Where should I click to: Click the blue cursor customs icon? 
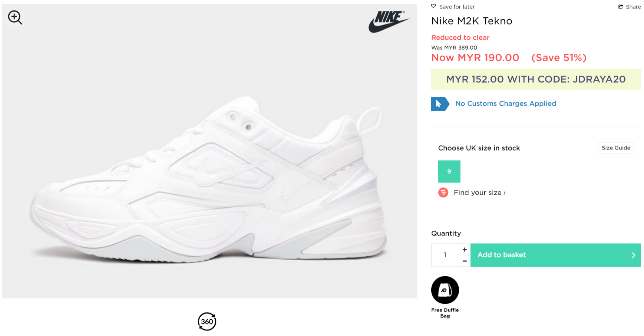click(x=440, y=104)
